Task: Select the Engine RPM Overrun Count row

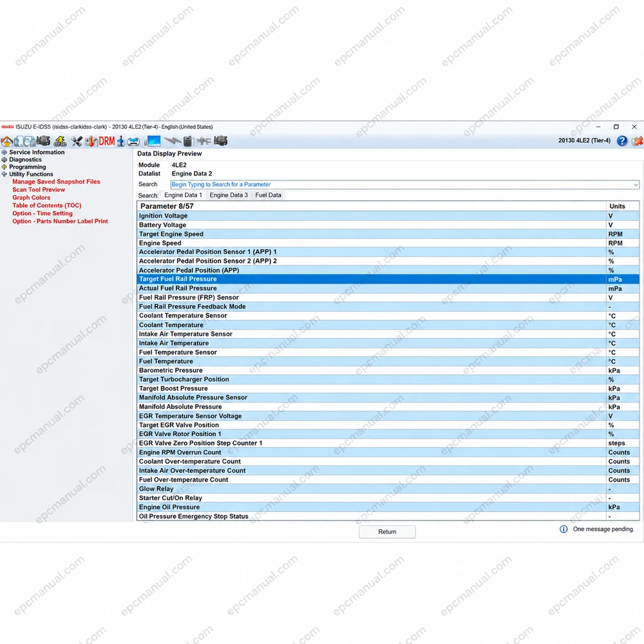Action: tap(388, 452)
